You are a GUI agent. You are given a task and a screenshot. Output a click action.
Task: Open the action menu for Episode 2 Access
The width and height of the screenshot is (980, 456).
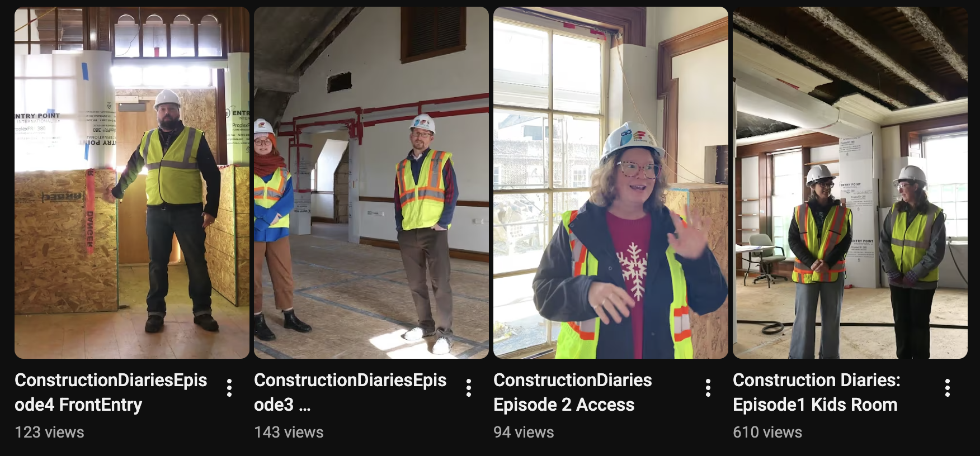[708, 387]
